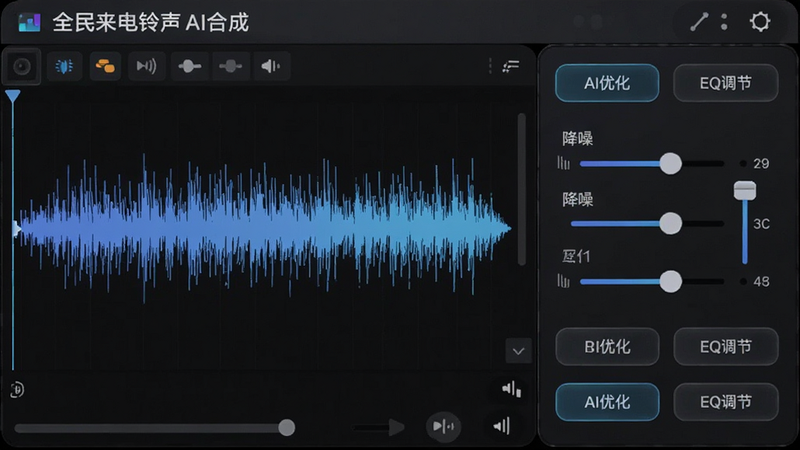Switch to the top AI优化 tab
The image size is (800, 450).
(607, 83)
